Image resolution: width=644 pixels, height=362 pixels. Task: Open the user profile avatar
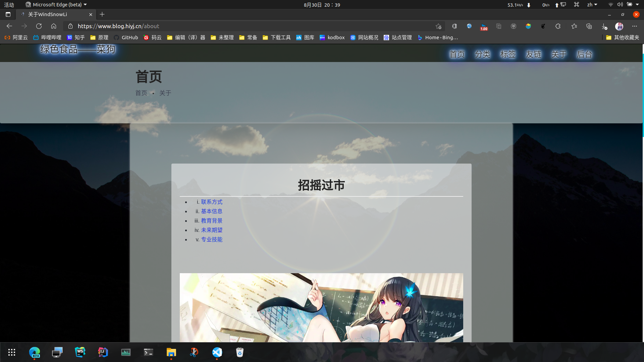click(x=619, y=26)
